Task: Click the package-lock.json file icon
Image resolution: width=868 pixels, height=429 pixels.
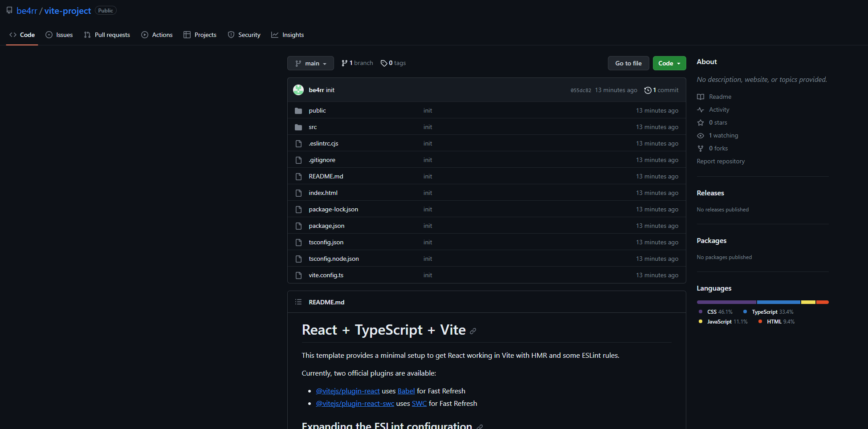Action: [298, 209]
